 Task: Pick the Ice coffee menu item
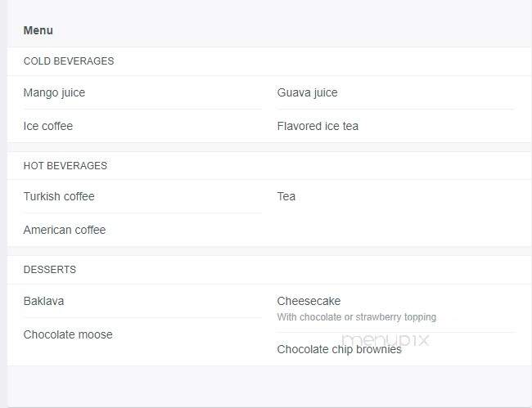coord(48,126)
